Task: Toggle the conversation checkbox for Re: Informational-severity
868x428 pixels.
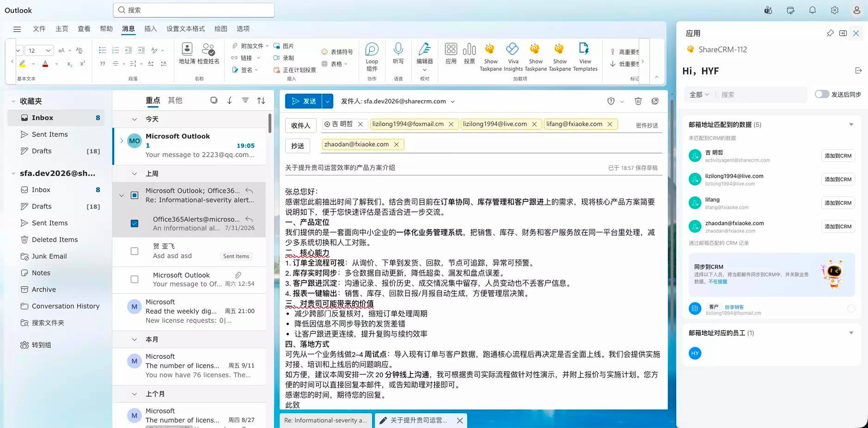Action: (x=134, y=195)
